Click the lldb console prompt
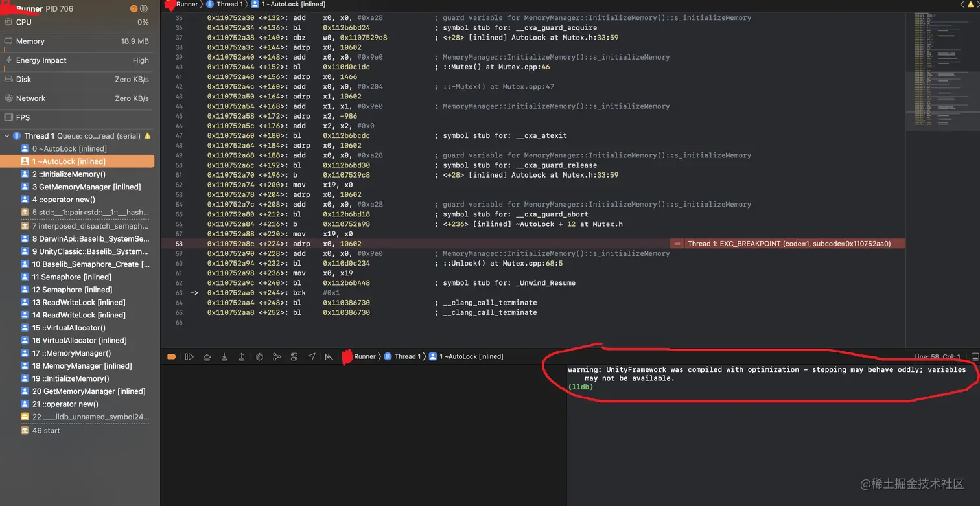 (580, 387)
